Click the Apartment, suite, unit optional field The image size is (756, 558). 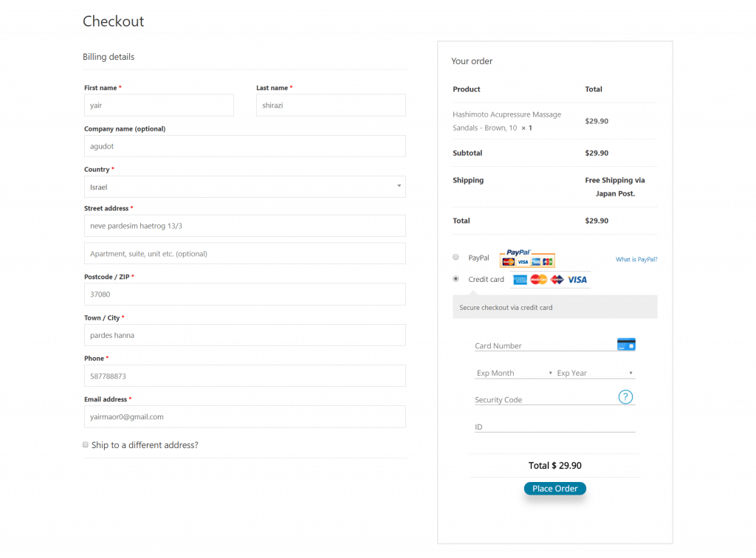[244, 253]
